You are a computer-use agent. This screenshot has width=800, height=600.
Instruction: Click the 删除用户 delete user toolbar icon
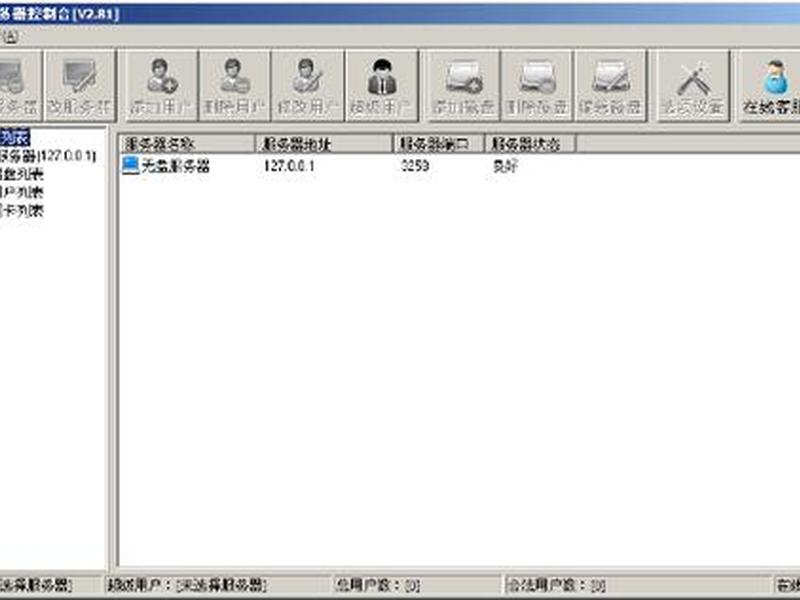(235, 86)
